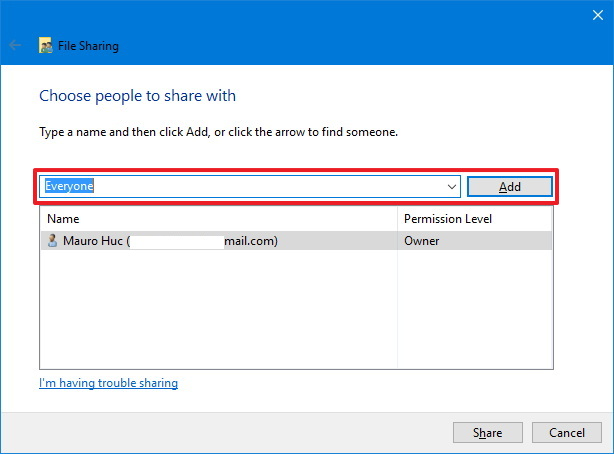Add Everyone using the Add button
614x454 pixels.
(509, 187)
